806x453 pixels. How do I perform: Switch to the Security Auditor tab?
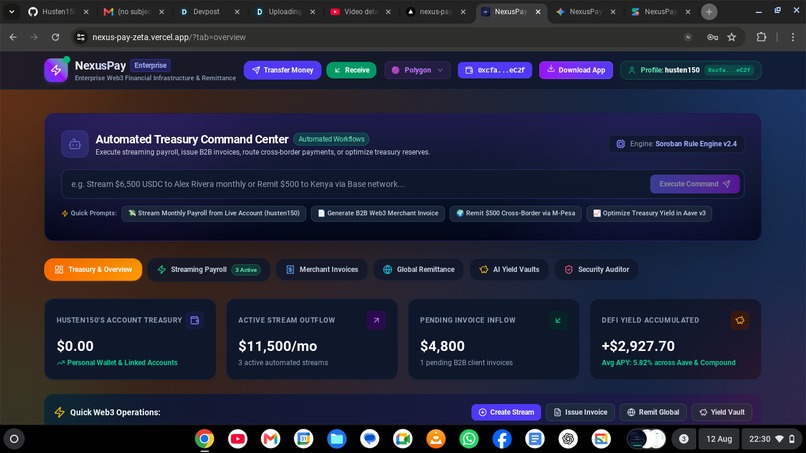pos(596,269)
